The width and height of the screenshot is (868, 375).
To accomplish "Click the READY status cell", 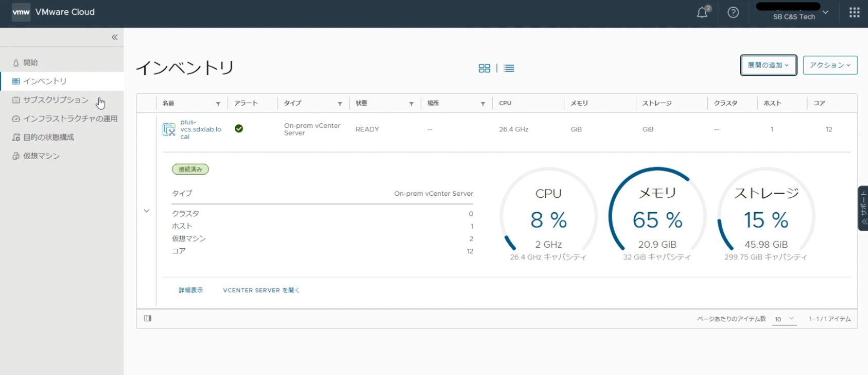I will pyautogui.click(x=367, y=129).
